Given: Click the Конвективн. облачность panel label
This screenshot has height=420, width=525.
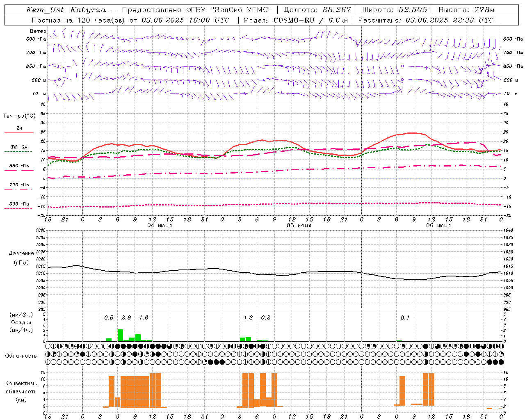Looking at the screenshot, I should [21, 388].
